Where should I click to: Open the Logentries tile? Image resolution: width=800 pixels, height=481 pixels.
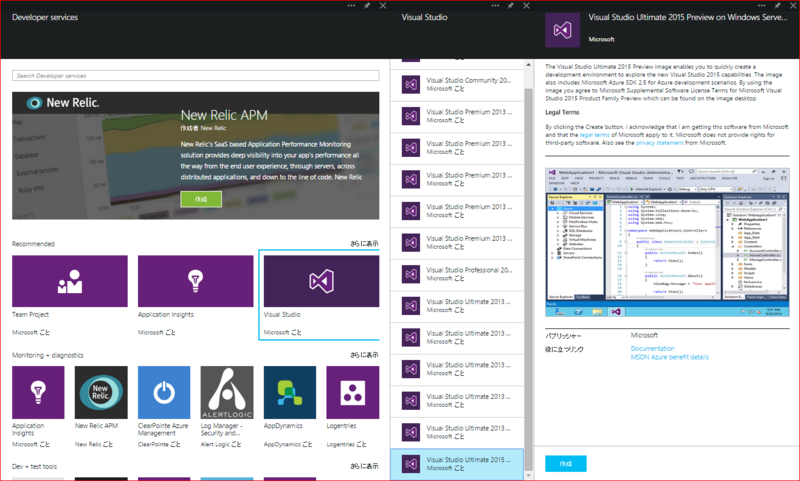pos(353,392)
